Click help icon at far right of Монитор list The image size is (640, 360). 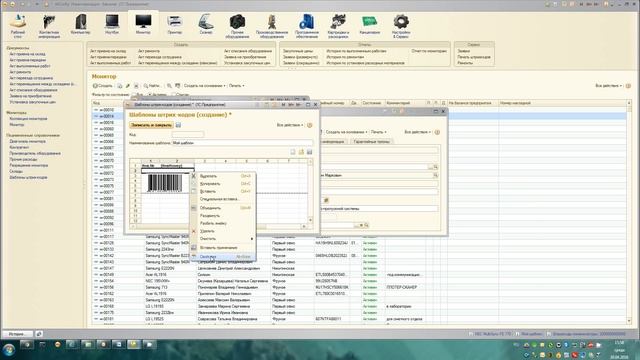pos(628,86)
